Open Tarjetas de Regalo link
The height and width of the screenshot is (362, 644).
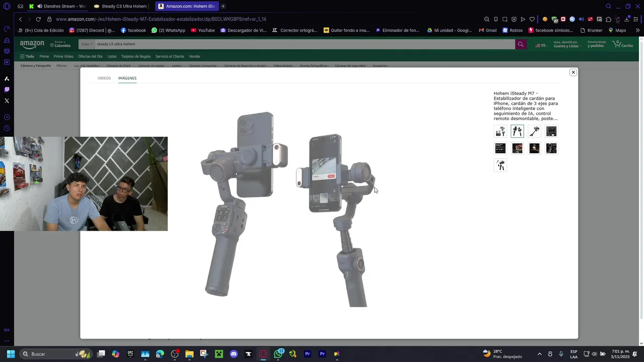pos(136,56)
